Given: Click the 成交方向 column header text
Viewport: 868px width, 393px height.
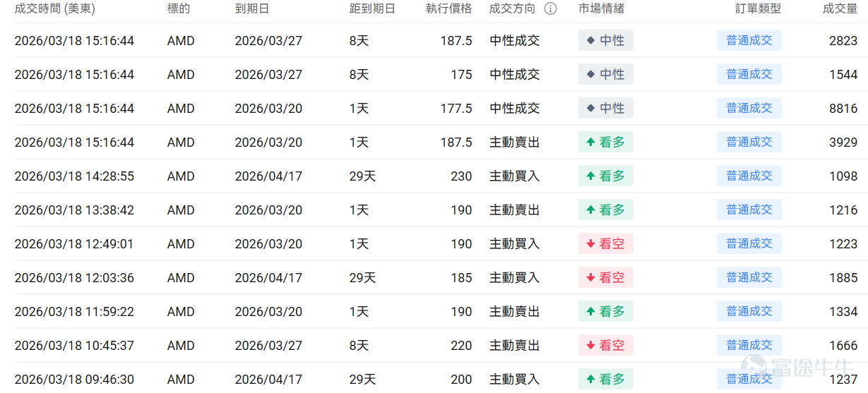Looking at the screenshot, I should tap(513, 9).
